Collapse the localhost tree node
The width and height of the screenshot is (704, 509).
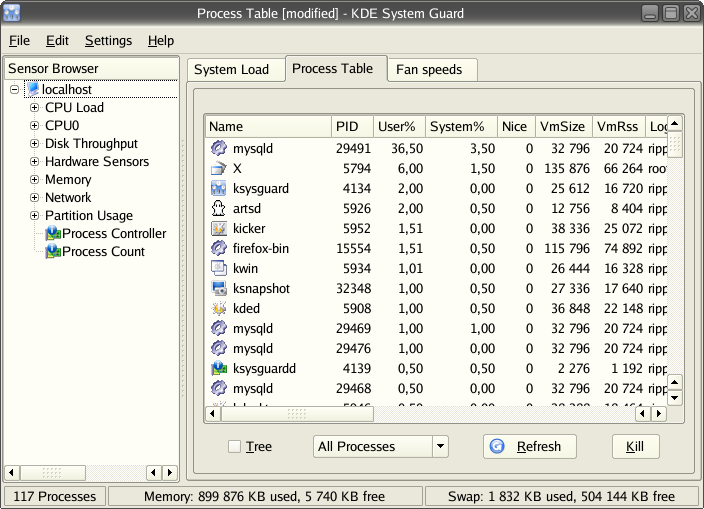[x=15, y=90]
